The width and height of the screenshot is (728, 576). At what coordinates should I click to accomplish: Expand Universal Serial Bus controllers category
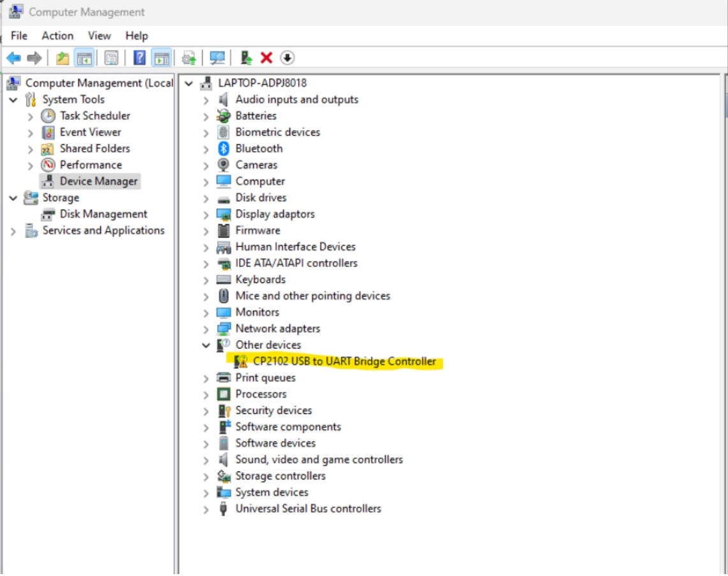[205, 509]
